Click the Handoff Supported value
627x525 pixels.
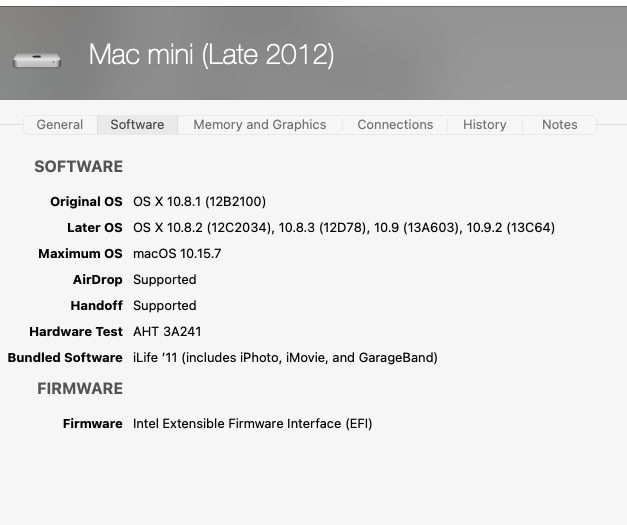pos(164,306)
